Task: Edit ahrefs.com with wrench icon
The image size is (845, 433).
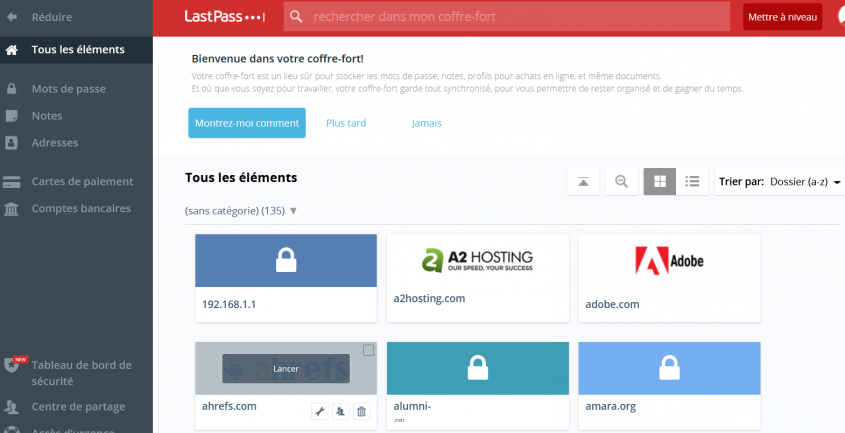Action: [320, 412]
